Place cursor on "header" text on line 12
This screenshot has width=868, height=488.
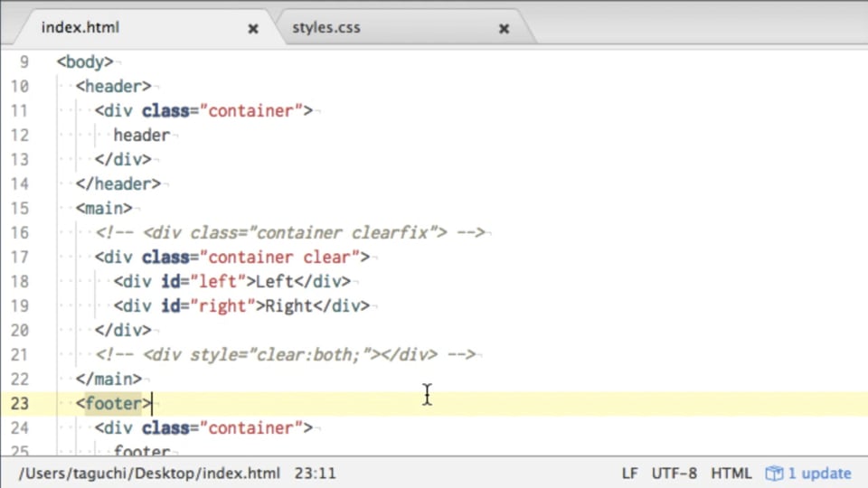click(x=141, y=135)
